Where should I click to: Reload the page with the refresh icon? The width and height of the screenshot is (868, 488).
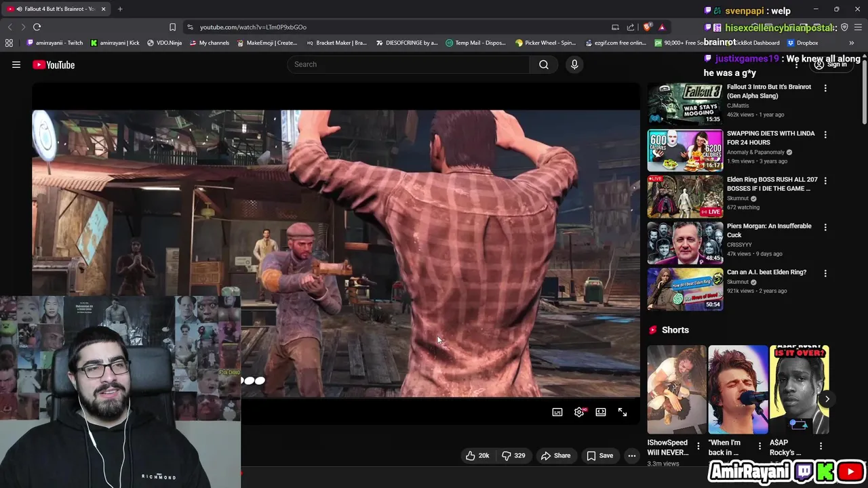coord(37,27)
